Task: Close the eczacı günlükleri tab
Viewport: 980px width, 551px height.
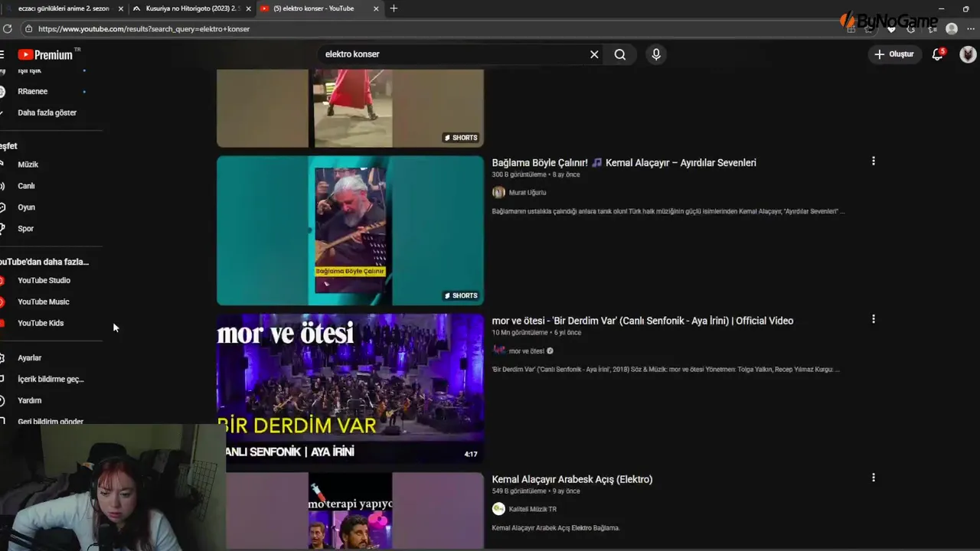Action: pyautogui.click(x=120, y=8)
